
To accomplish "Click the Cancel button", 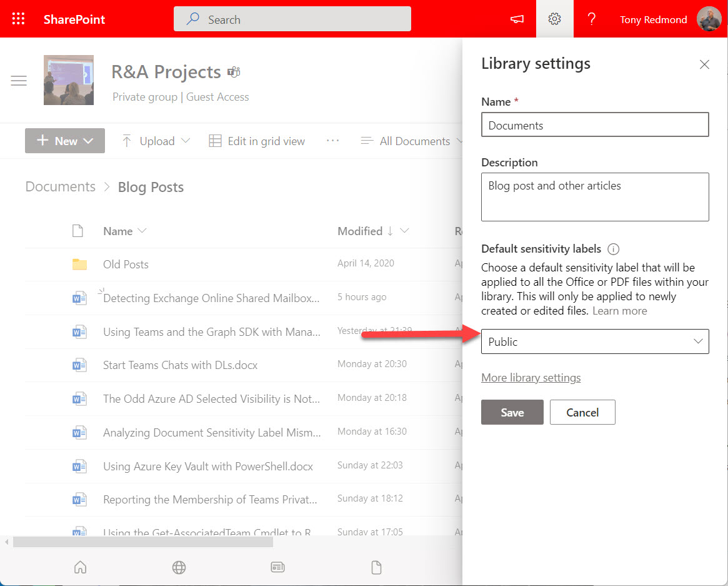I will coord(582,412).
